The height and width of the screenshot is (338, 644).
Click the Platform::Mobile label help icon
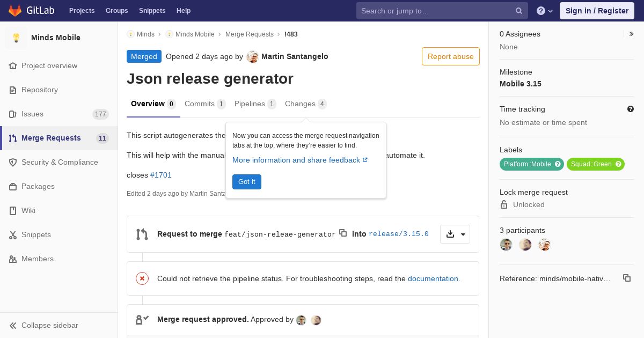click(x=558, y=164)
